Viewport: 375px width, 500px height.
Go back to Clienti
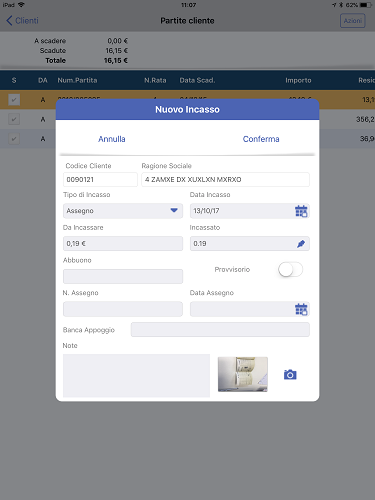point(22,21)
